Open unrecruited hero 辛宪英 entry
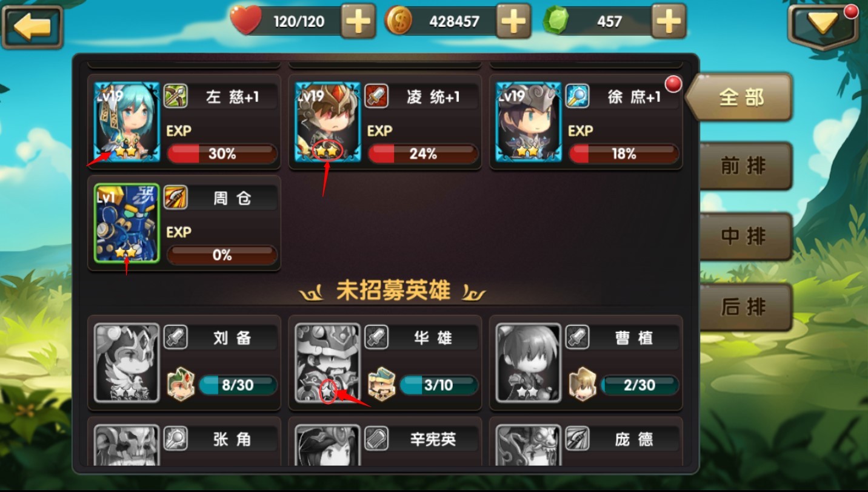 tap(385, 441)
